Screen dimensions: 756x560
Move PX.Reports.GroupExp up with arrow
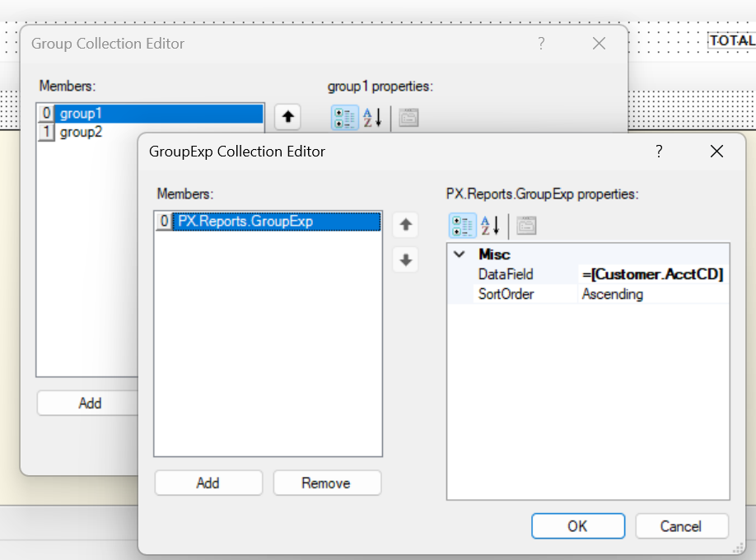[x=405, y=224]
